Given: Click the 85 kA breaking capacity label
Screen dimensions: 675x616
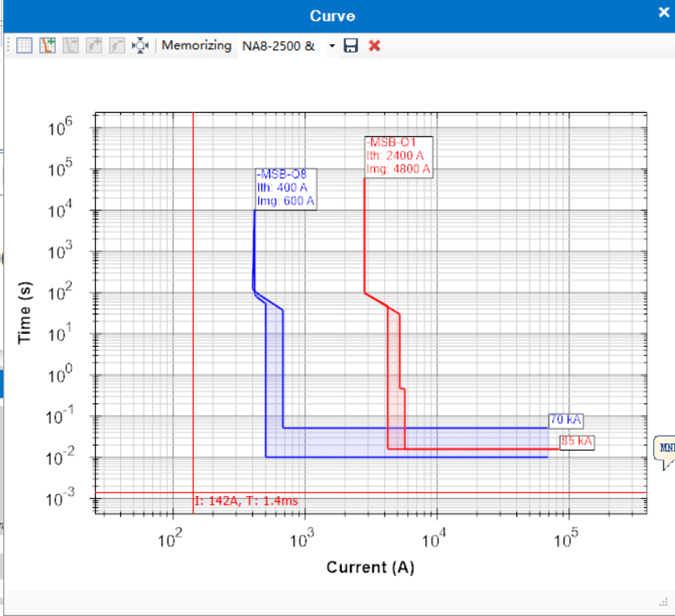Looking at the screenshot, I should [x=577, y=442].
